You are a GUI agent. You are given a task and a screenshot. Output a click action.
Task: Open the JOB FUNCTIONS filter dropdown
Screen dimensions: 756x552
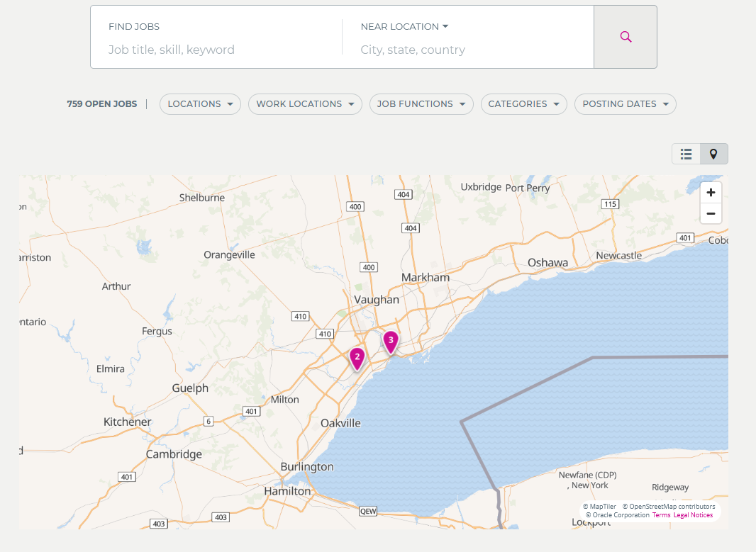[421, 104]
